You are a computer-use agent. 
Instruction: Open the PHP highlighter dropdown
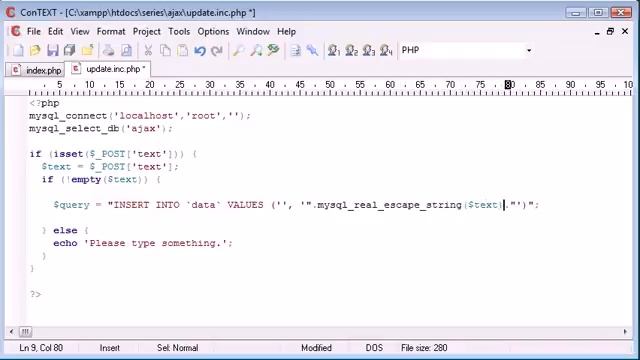[529, 51]
